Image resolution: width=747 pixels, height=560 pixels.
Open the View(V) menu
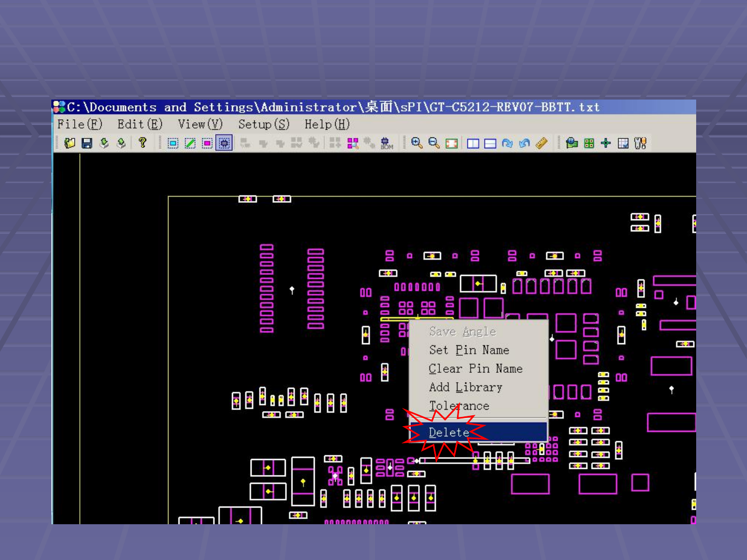(200, 124)
